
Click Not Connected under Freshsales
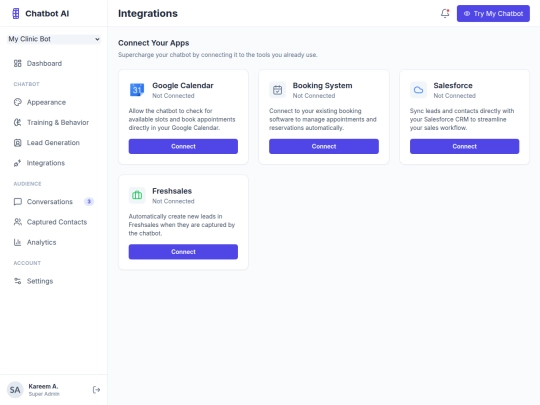coord(173,201)
